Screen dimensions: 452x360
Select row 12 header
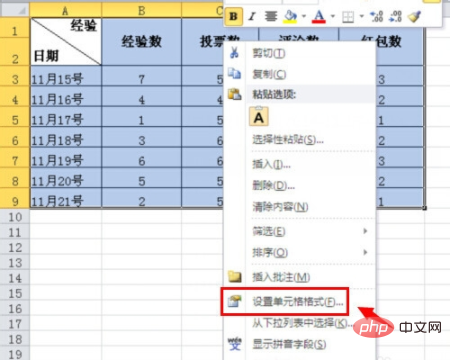(15, 248)
